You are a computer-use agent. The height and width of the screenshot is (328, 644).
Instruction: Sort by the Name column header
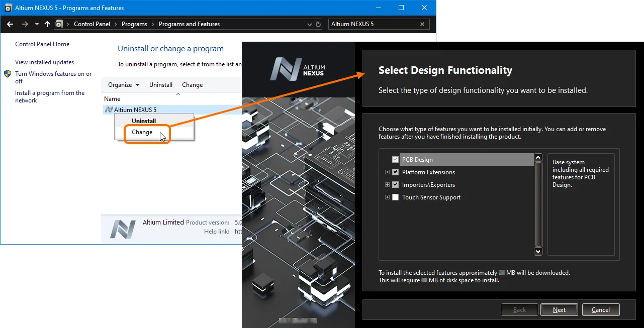point(112,99)
